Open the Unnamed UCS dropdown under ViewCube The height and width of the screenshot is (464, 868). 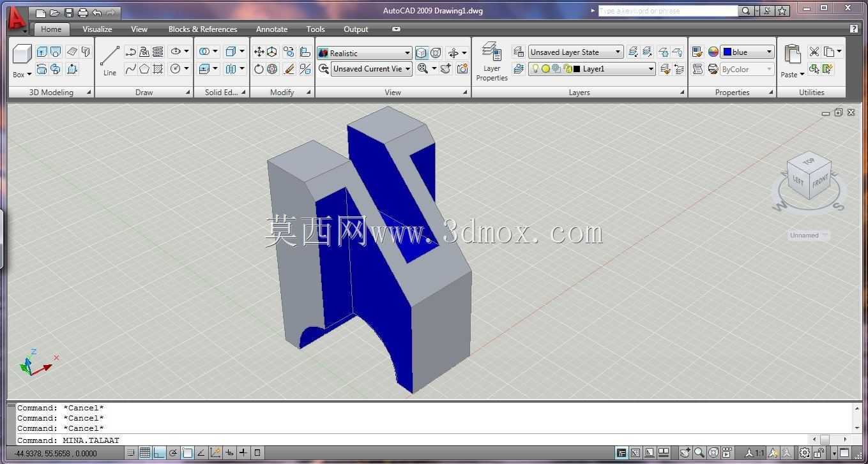[x=809, y=236]
